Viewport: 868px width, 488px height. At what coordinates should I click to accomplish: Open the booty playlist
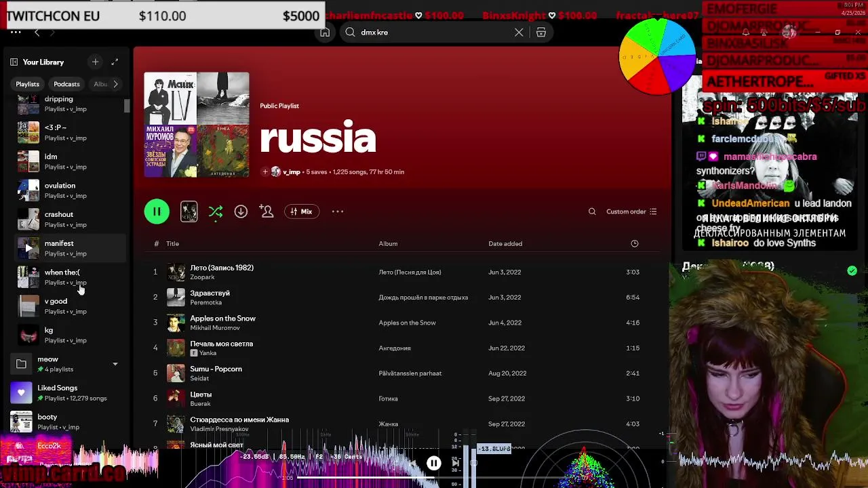tap(68, 422)
